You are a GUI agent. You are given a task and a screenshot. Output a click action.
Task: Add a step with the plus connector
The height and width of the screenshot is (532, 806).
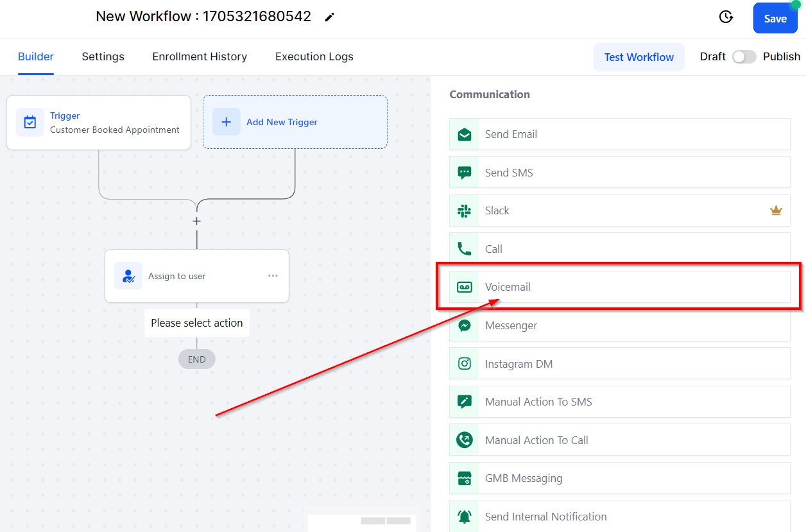pos(197,221)
